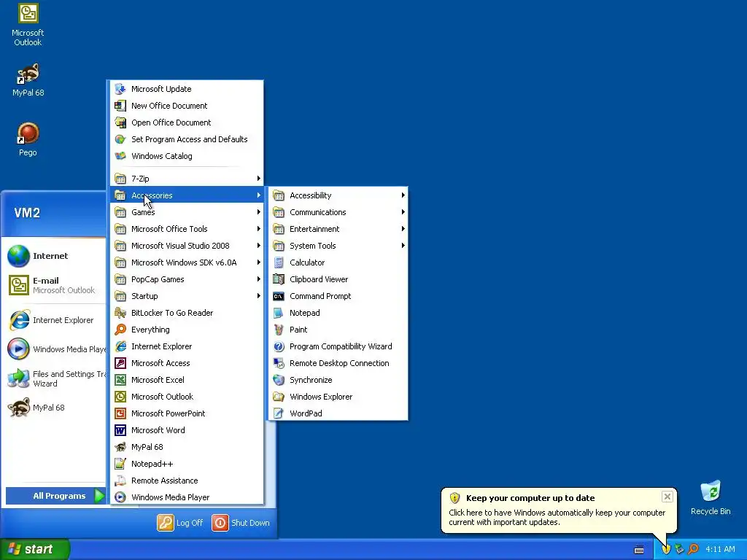This screenshot has height=560, width=747.
Task: Close the update notification balloon
Action: 667,497
